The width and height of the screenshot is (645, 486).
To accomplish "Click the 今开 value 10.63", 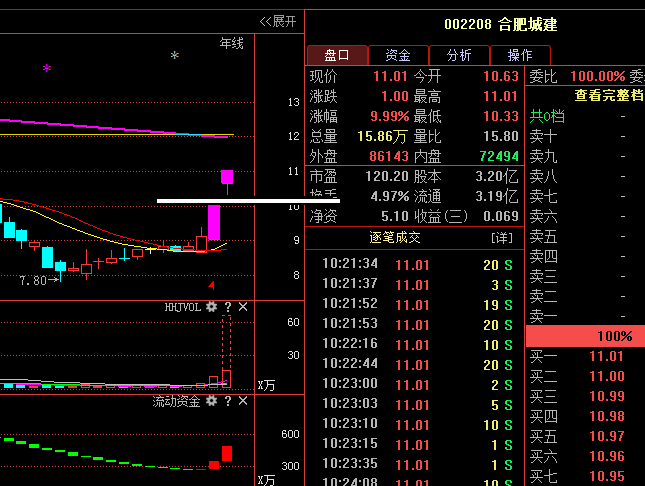I will coord(501,76).
